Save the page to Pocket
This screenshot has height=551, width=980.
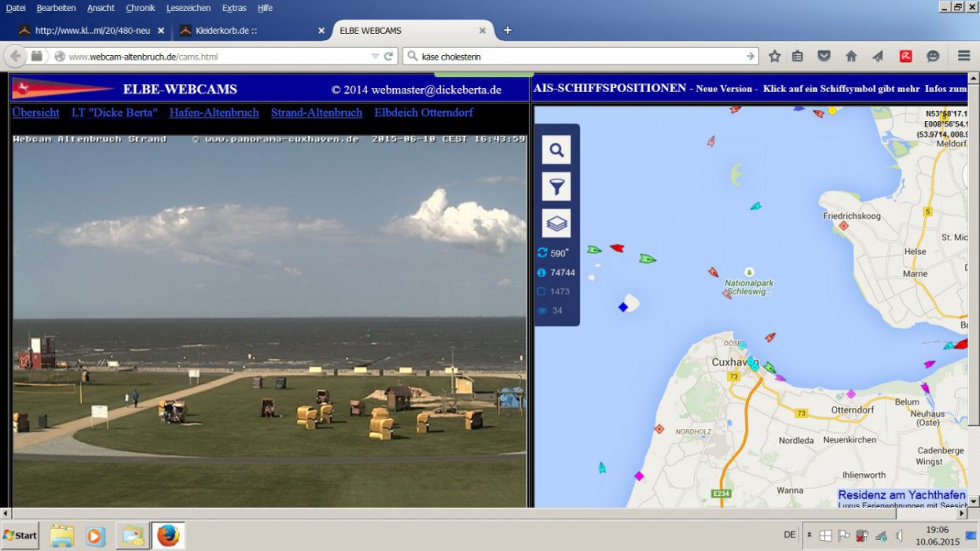(824, 57)
